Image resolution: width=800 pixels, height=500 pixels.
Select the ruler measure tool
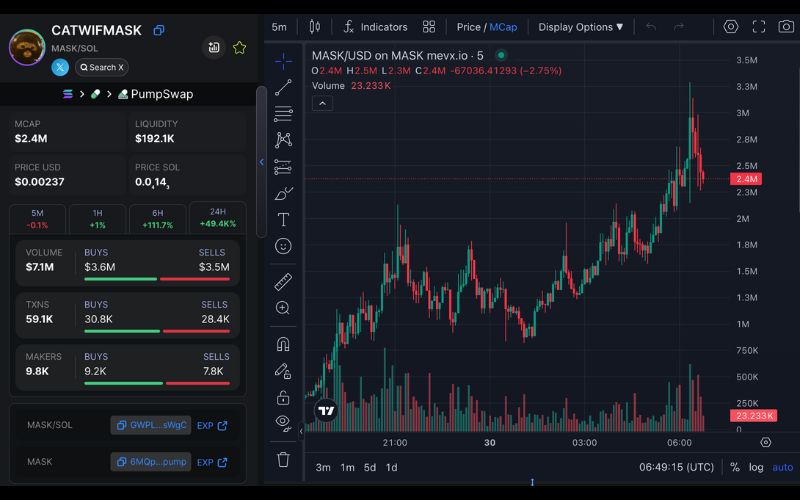point(283,282)
